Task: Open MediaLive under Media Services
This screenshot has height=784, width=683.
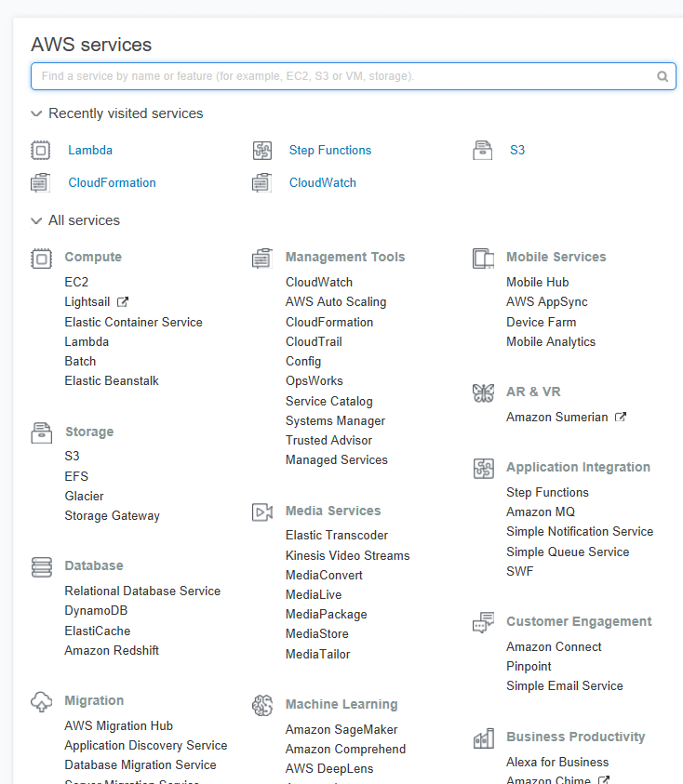Action: tap(314, 594)
